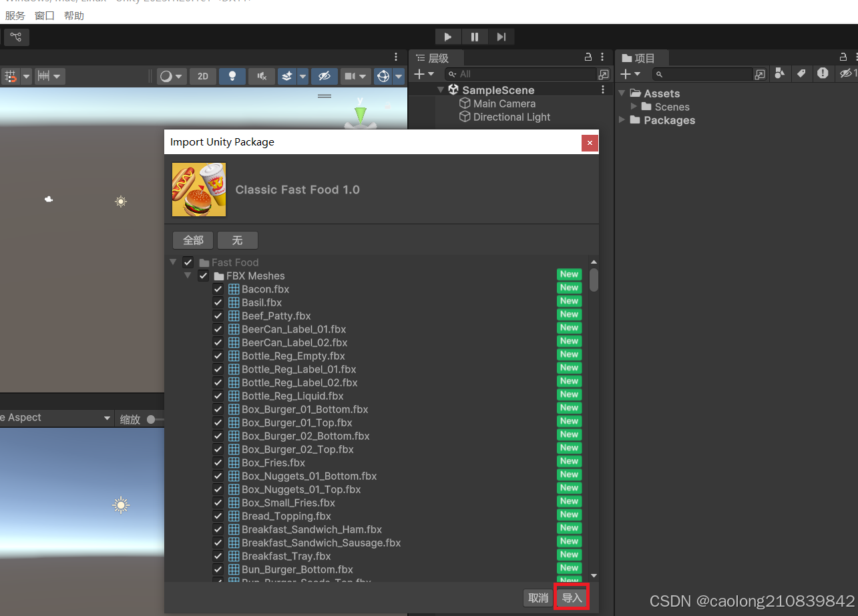This screenshot has height=616, width=858.
Task: Open SampleScene three-dot options
Action: click(x=603, y=90)
